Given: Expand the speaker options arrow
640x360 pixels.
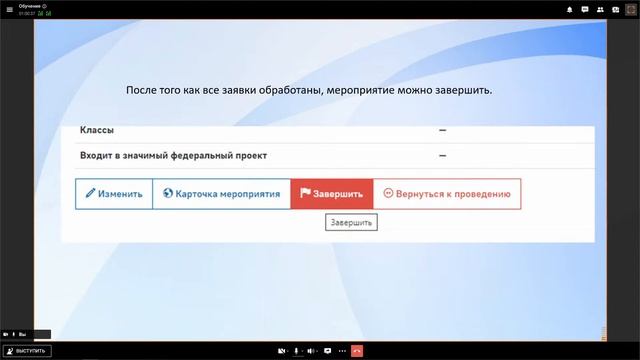Looking at the screenshot, I should click(317, 351).
